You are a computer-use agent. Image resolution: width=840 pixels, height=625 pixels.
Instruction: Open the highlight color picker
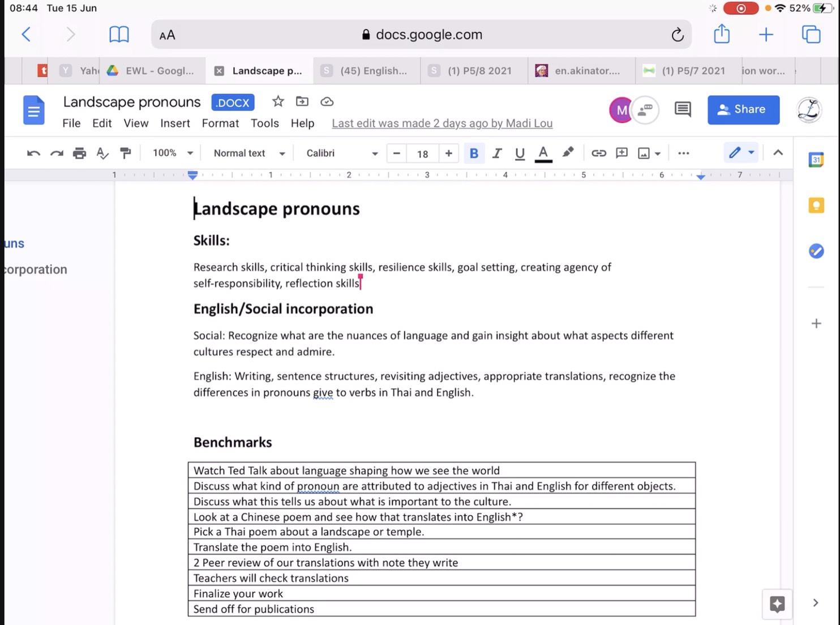(568, 153)
